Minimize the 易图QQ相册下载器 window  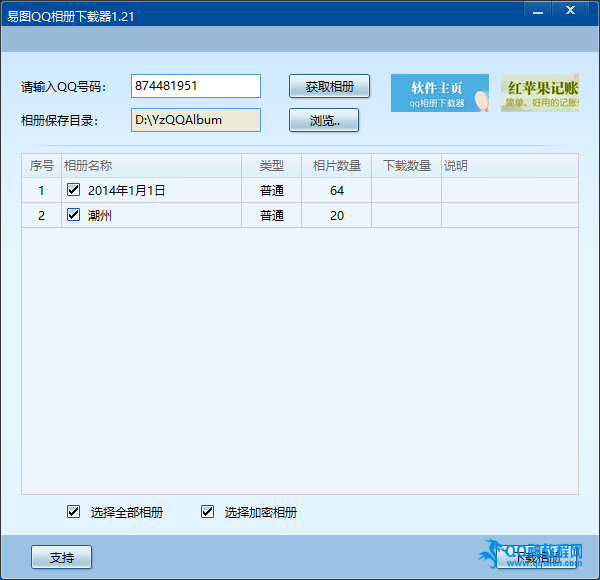click(538, 11)
